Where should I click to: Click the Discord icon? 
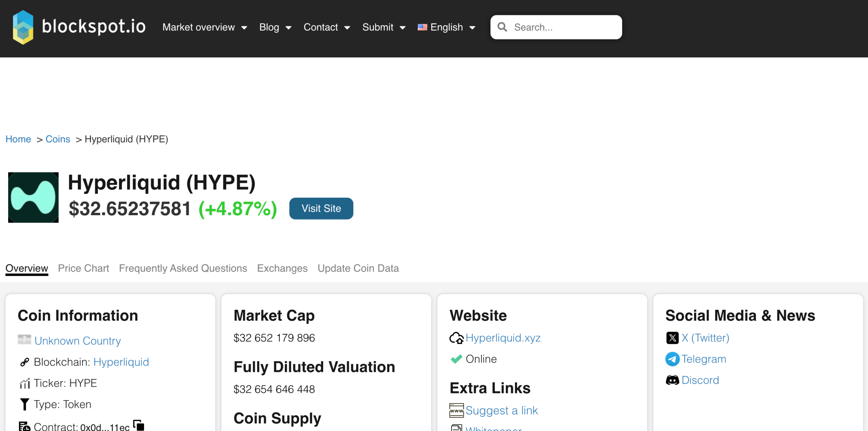(672, 380)
